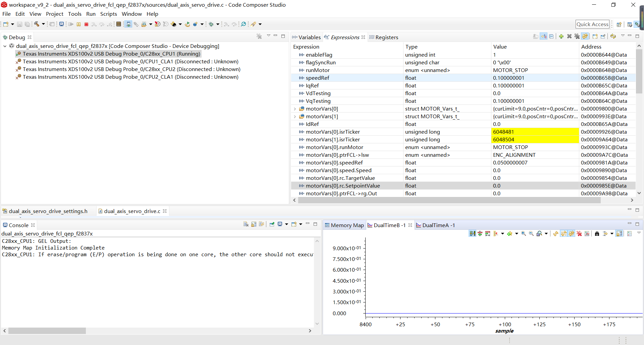The height and width of the screenshot is (345, 644).
Task: Open the memory grid toolbar icon
Action: 118,24
